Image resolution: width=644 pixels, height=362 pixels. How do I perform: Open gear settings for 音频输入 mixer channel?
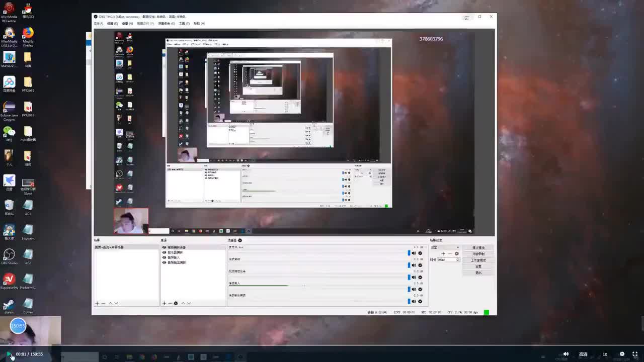tap(420, 289)
